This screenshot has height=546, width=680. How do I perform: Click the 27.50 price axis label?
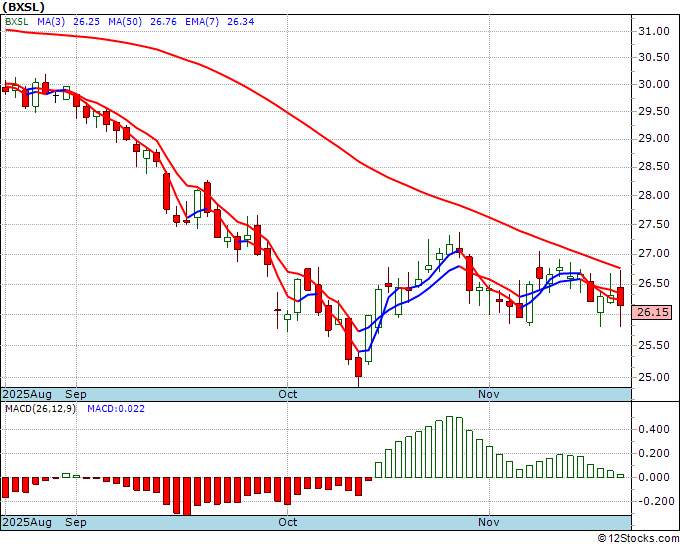(654, 224)
